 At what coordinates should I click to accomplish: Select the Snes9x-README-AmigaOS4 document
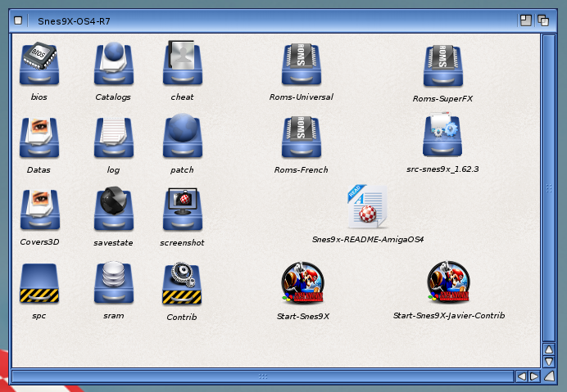(367, 207)
